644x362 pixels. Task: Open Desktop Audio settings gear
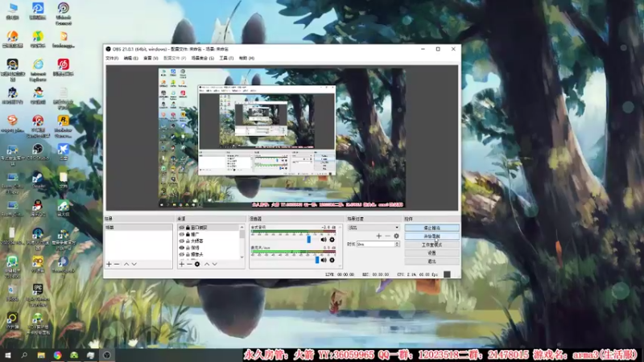(x=332, y=239)
